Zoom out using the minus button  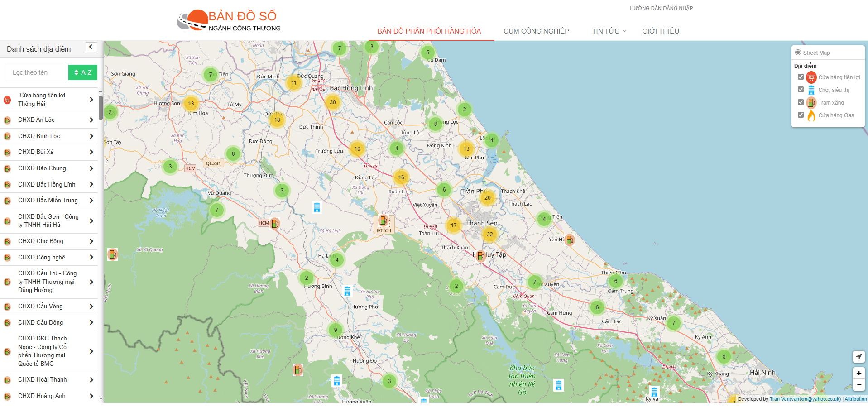point(858,385)
